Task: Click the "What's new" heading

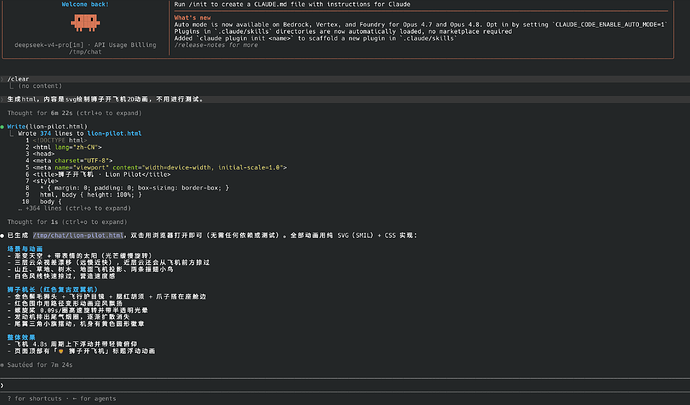Action: tap(192, 18)
